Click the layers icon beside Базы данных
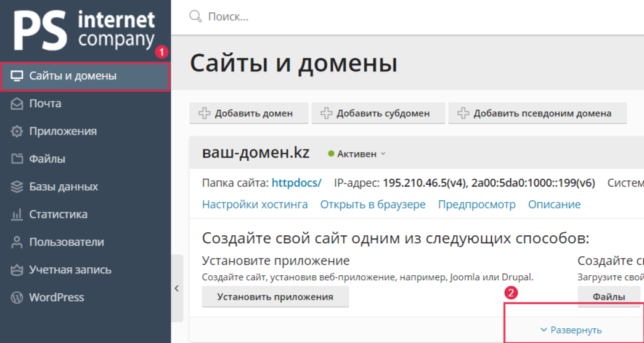644x343 pixels. [x=17, y=187]
